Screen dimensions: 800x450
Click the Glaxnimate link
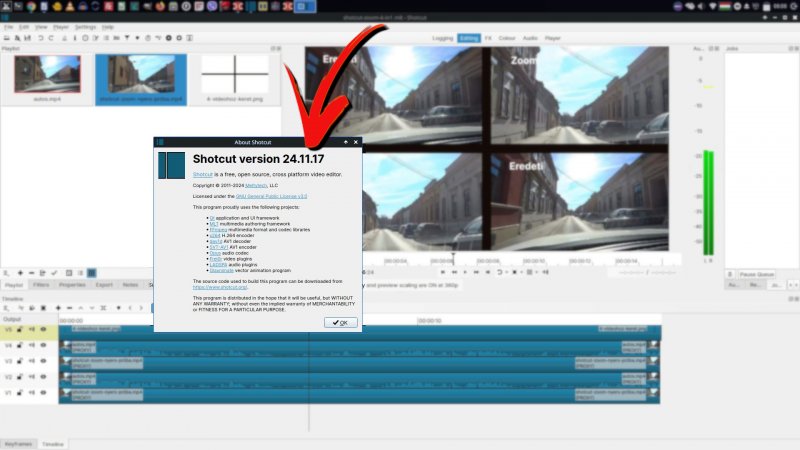tap(221, 270)
